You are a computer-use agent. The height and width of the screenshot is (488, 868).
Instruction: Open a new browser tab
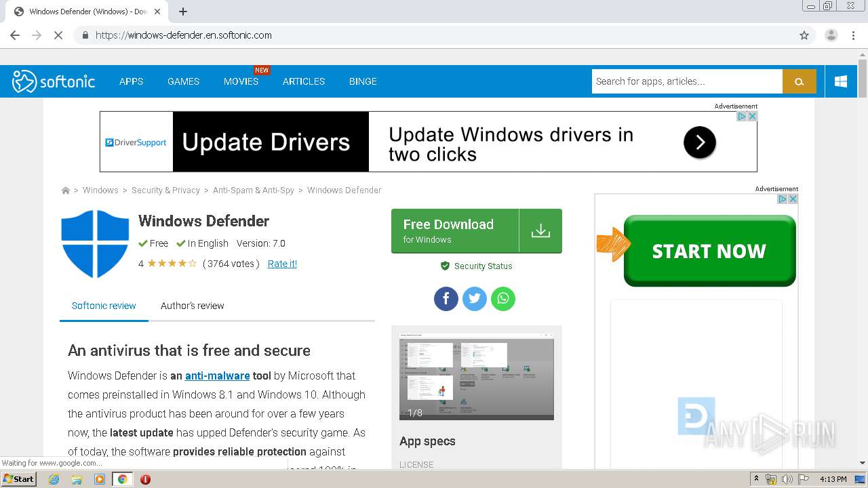click(x=183, y=12)
